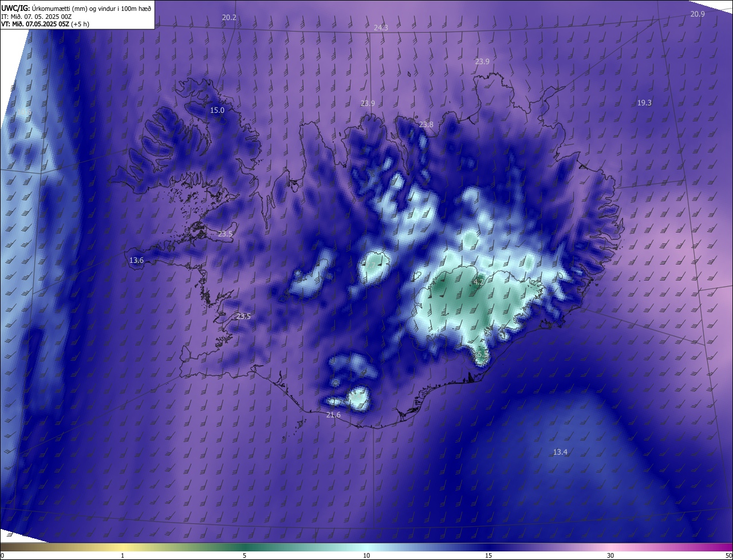Click the color legend bar at the bottom
Image resolution: width=733 pixels, height=560 pixels.
366,547
